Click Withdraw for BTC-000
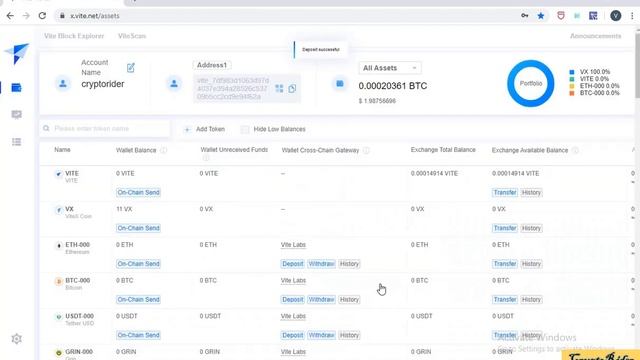 pos(321,299)
